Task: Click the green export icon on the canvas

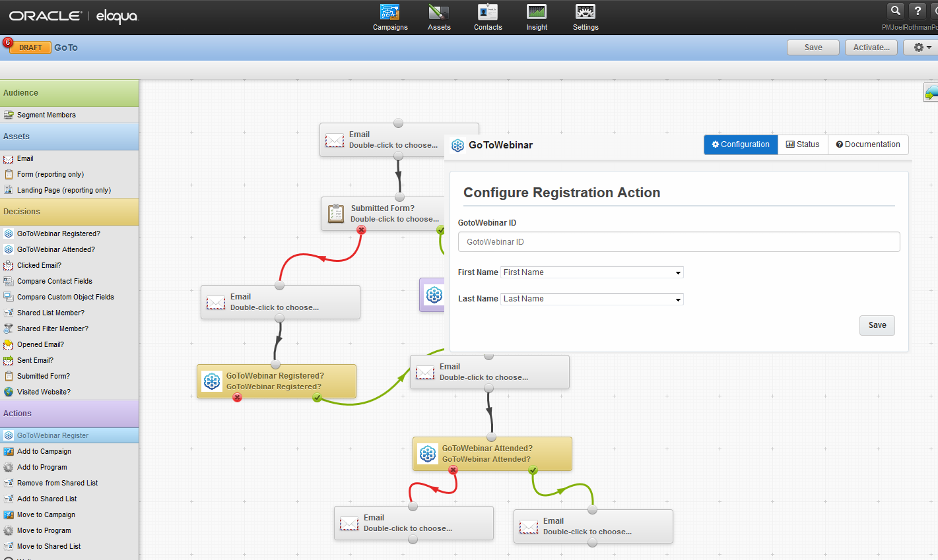Action: pyautogui.click(x=931, y=92)
